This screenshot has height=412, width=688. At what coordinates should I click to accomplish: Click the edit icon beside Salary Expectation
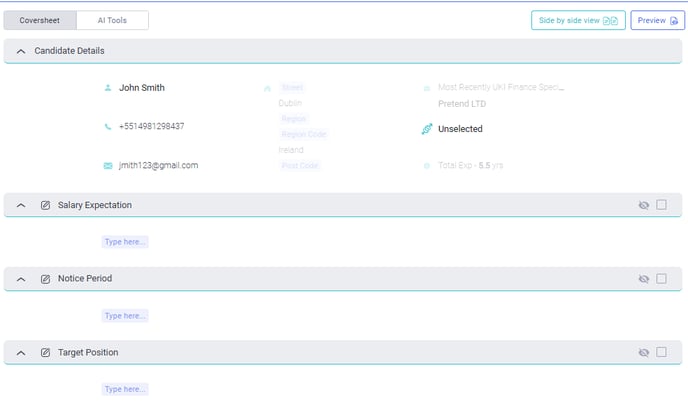(x=45, y=205)
